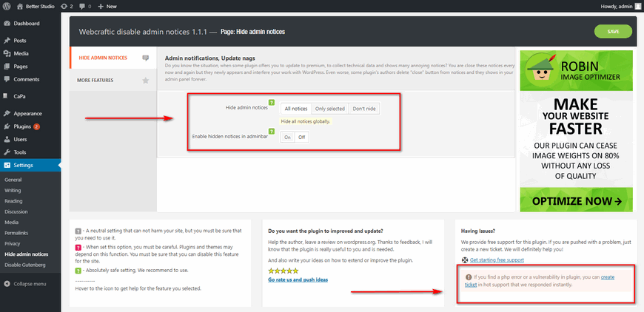Click the Pages icon
Viewport: 644px width, 312px height.
pos(7,67)
